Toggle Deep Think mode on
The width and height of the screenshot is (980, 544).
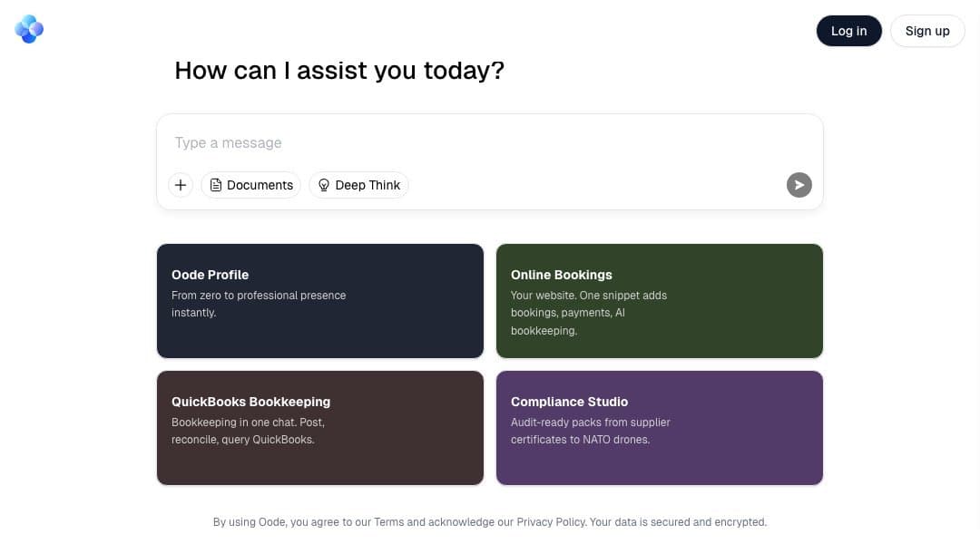click(358, 184)
